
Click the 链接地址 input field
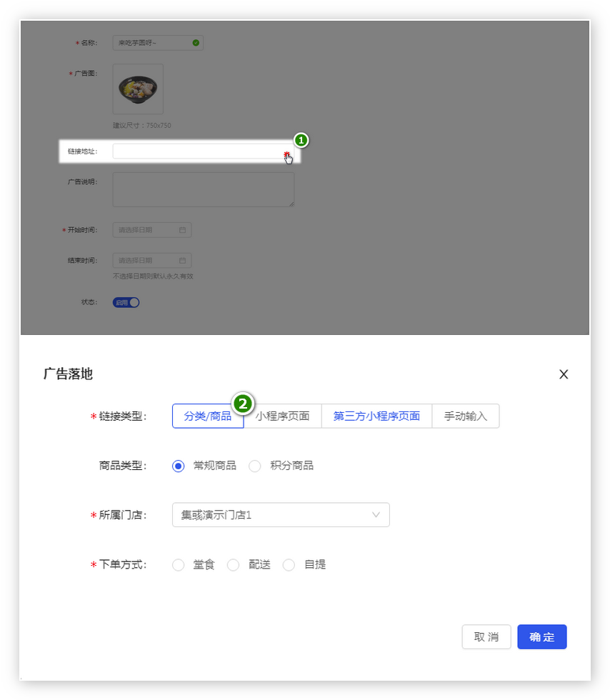pyautogui.click(x=203, y=151)
